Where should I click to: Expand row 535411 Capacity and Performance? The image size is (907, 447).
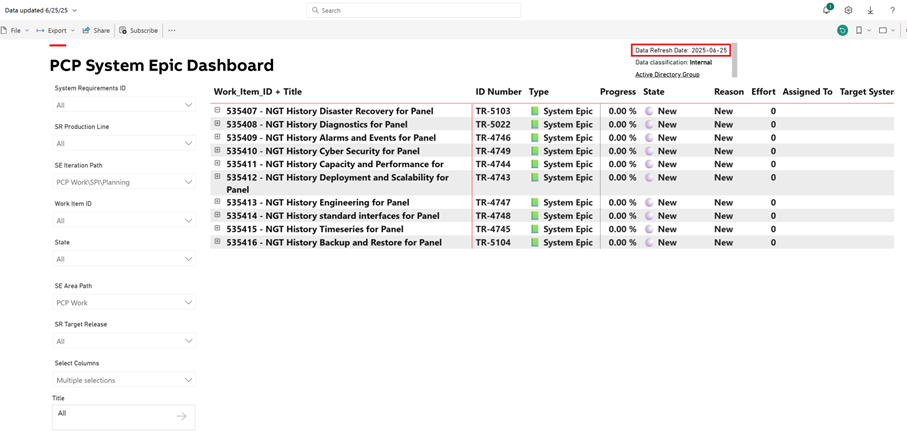click(217, 163)
